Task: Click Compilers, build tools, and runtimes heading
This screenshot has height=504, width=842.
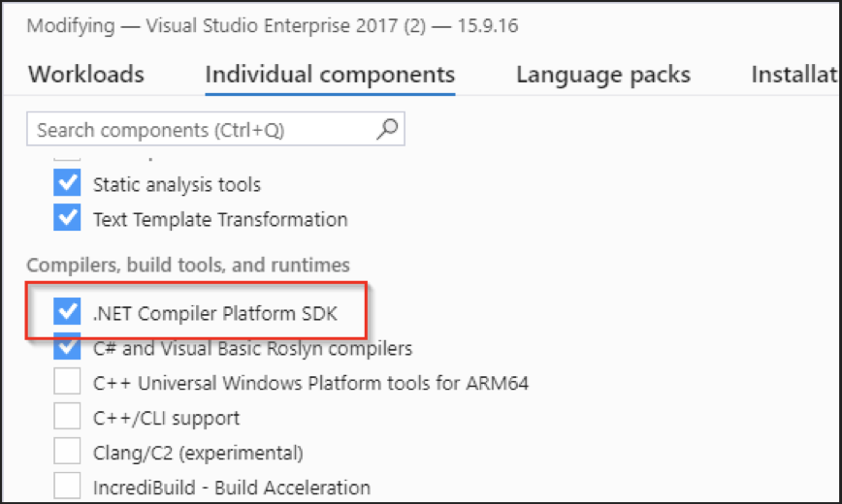Action: (188, 265)
